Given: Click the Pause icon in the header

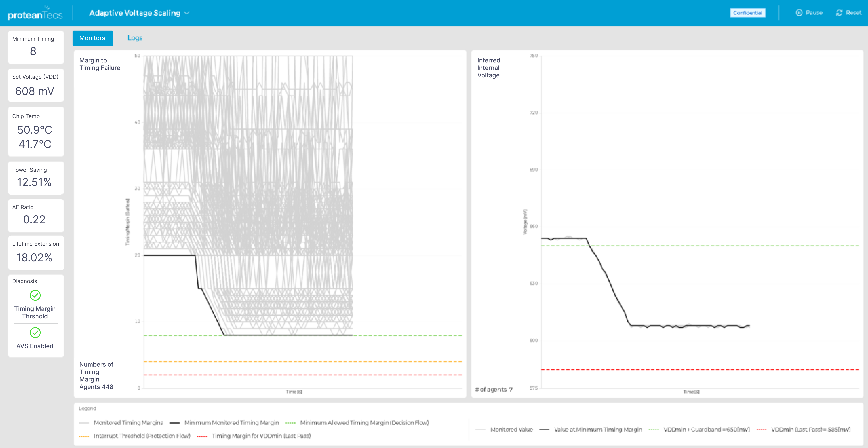Looking at the screenshot, I should 799,13.
